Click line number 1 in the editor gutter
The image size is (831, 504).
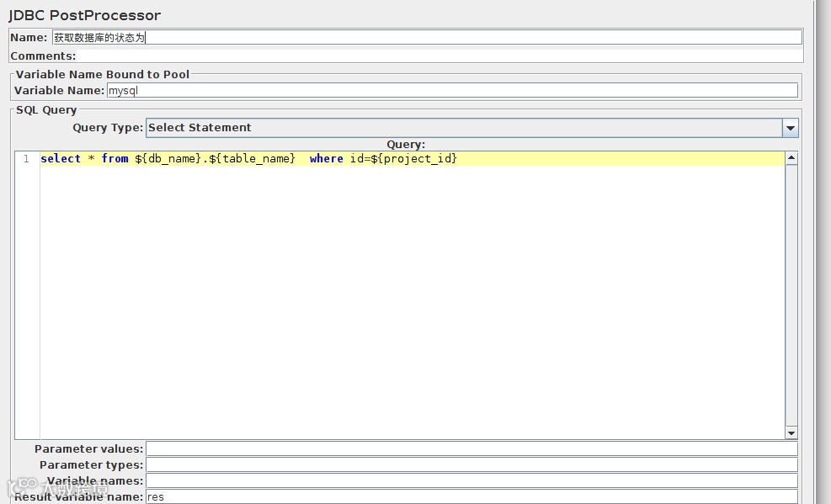[x=26, y=159]
